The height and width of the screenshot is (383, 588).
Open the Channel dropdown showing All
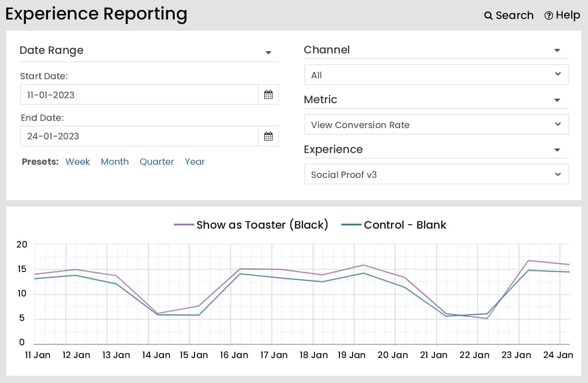pos(436,75)
